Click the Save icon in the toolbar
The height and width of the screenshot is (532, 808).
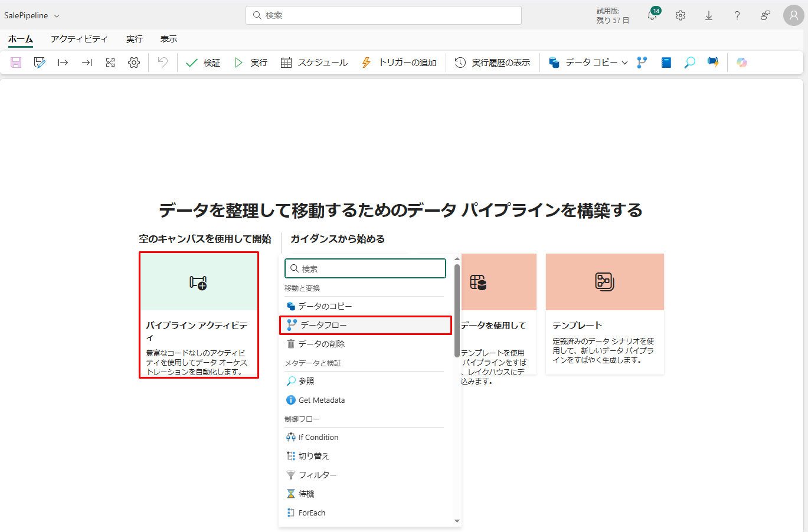point(16,63)
